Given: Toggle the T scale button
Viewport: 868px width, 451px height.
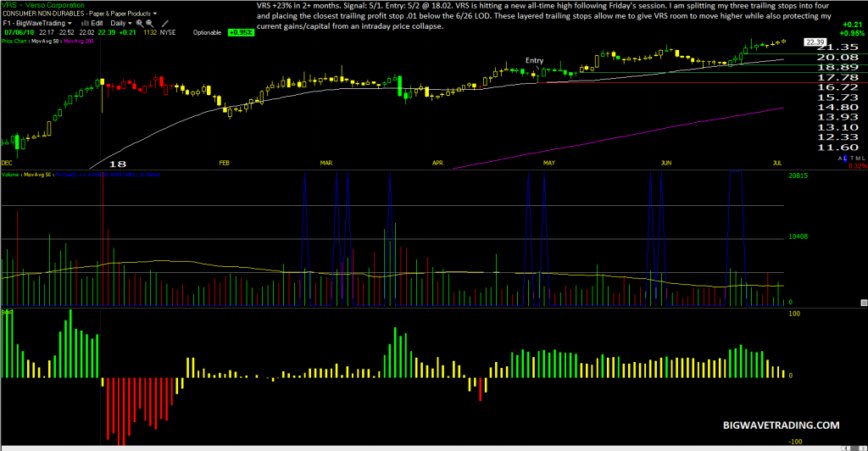Looking at the screenshot, I should pyautogui.click(x=853, y=159).
